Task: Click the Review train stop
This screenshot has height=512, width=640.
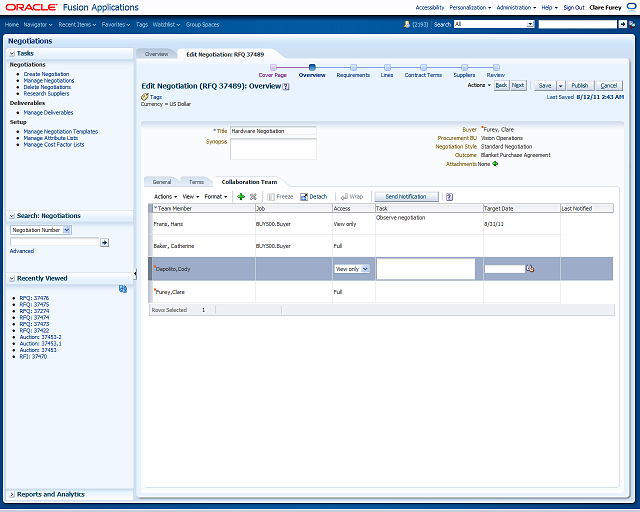Action: [x=496, y=67]
